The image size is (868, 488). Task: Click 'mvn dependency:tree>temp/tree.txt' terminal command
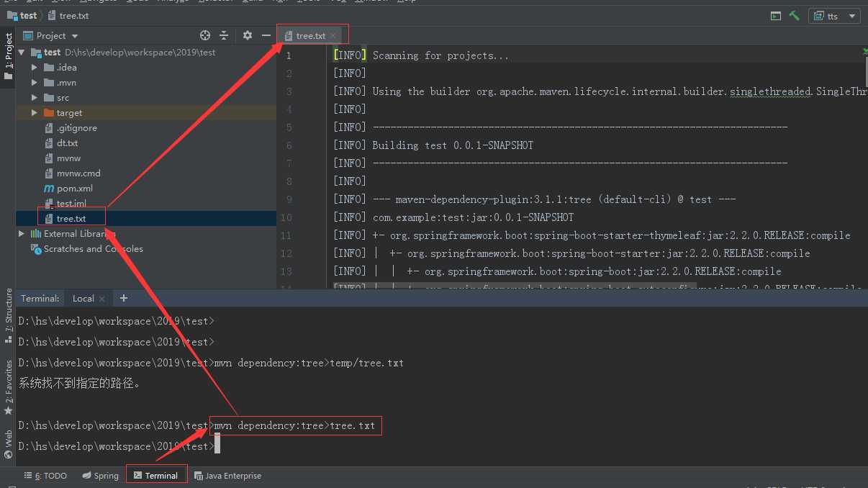pyautogui.click(x=309, y=363)
